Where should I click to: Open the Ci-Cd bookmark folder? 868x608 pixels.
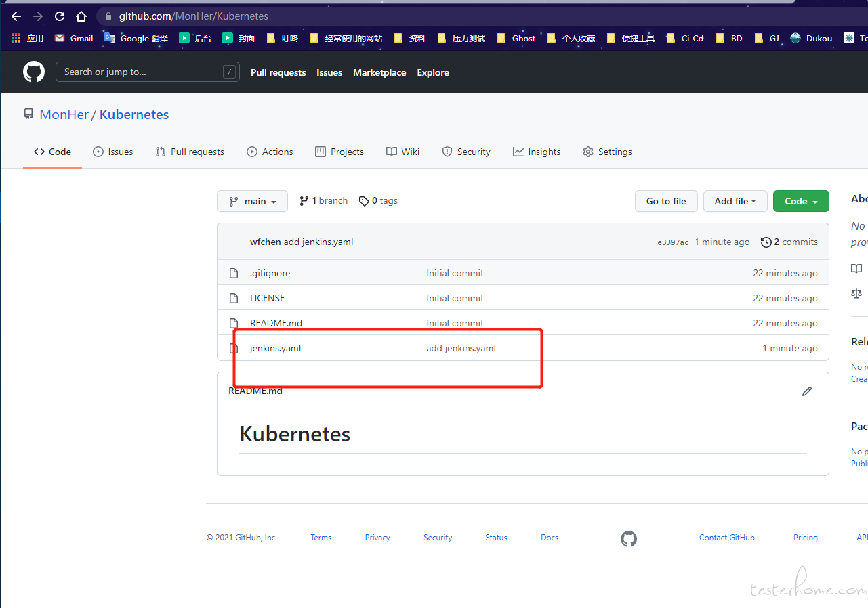684,38
